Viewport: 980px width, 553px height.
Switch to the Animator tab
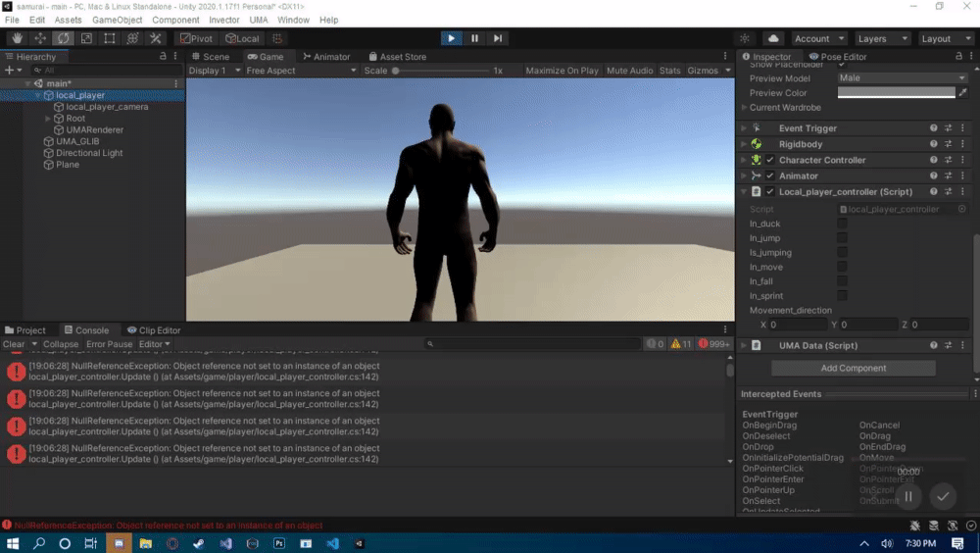(326, 56)
